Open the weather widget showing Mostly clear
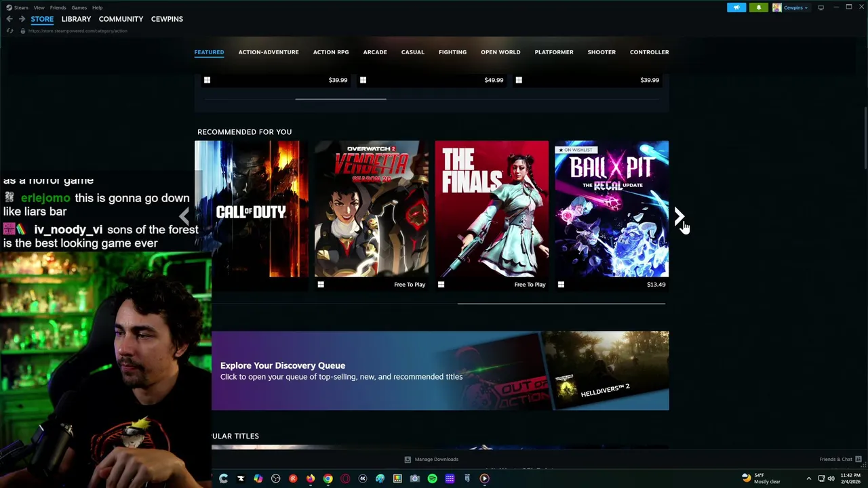Viewport: 868px width, 488px height. click(x=761, y=479)
